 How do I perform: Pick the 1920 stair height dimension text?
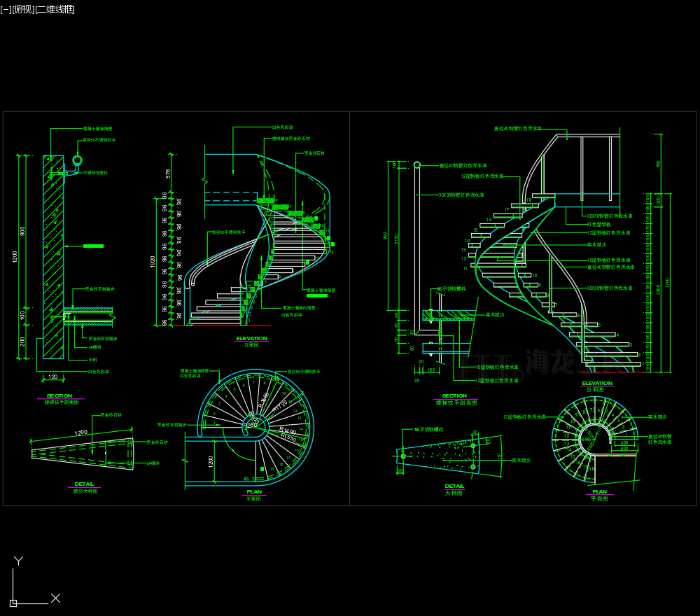[x=152, y=261]
